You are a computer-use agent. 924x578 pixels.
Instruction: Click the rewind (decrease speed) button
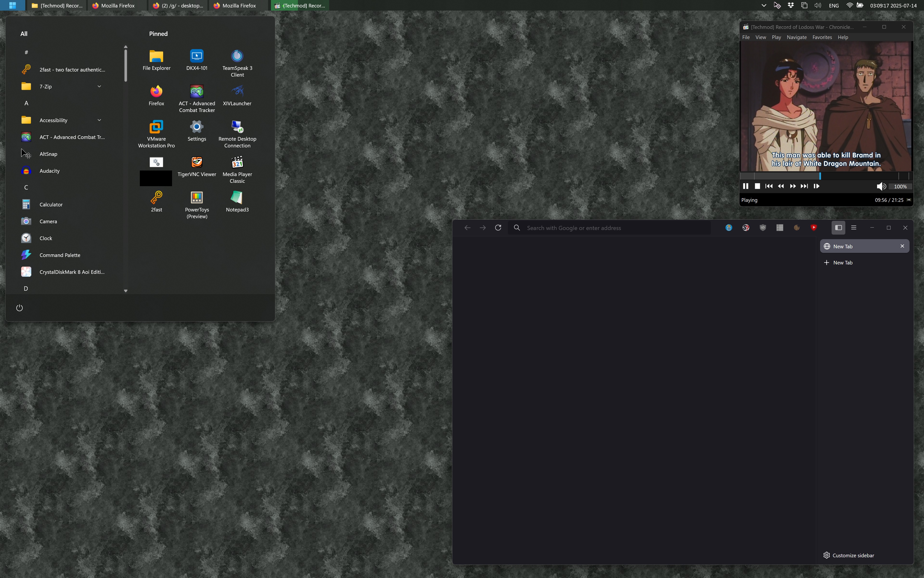(x=781, y=186)
